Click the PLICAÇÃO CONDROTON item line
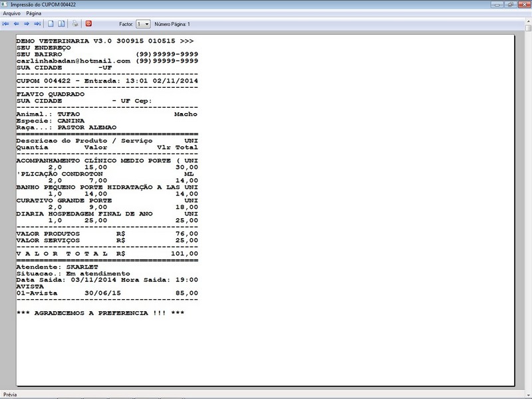 (106, 174)
